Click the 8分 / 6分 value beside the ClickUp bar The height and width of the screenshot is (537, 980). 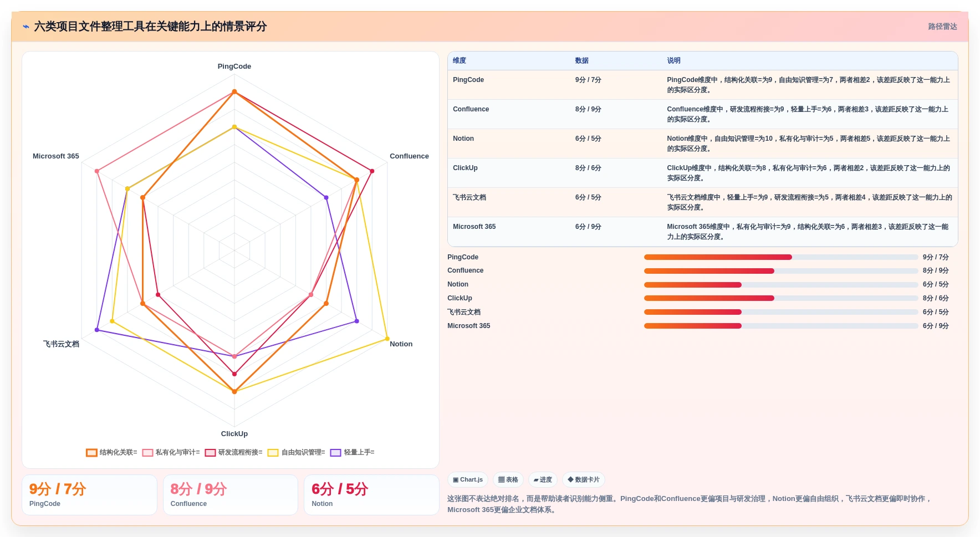tap(936, 298)
